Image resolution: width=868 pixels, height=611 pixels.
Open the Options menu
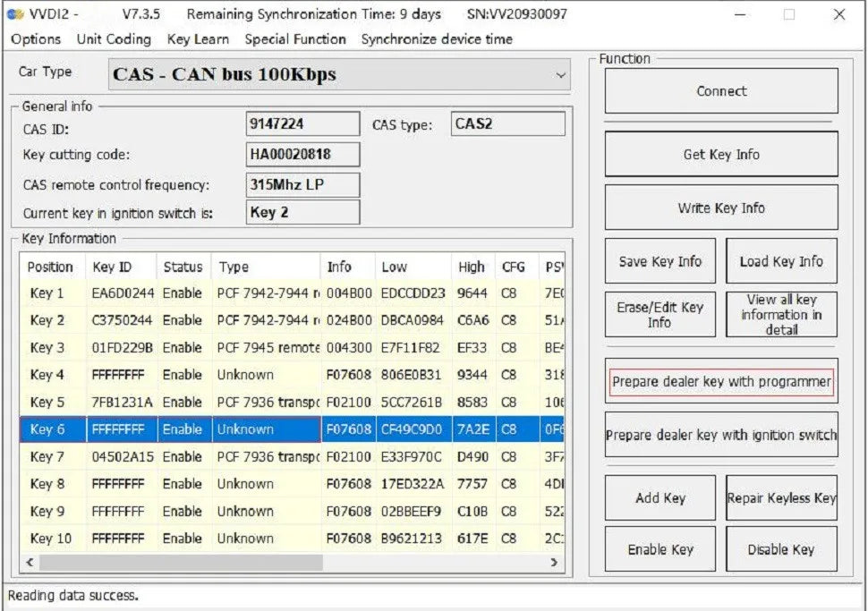[36, 39]
